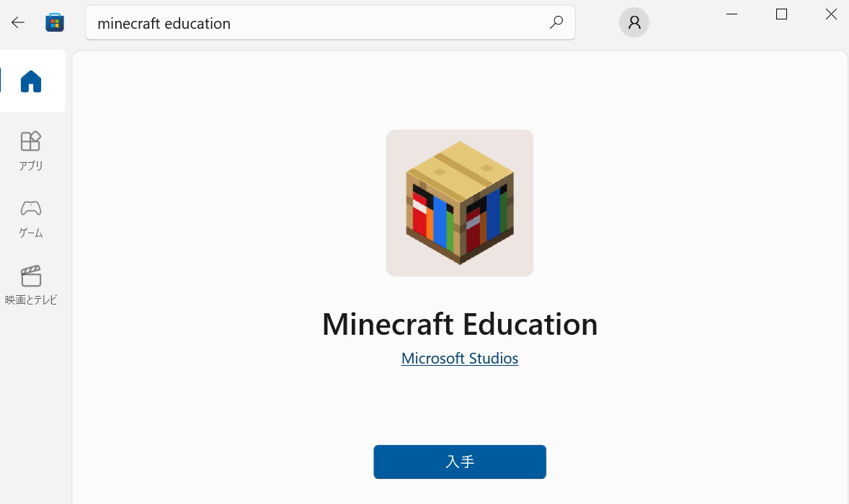
Task: Minimize the Microsoft Store window
Action: (x=732, y=14)
